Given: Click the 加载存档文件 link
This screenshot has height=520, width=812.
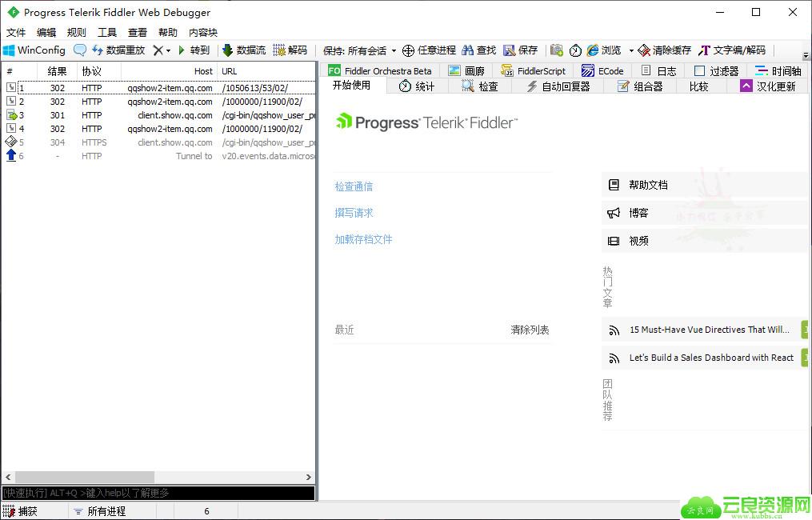Looking at the screenshot, I should 363,239.
